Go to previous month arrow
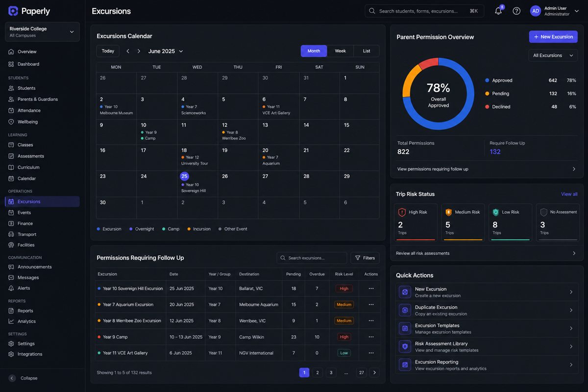The image size is (588, 392). [x=128, y=51]
